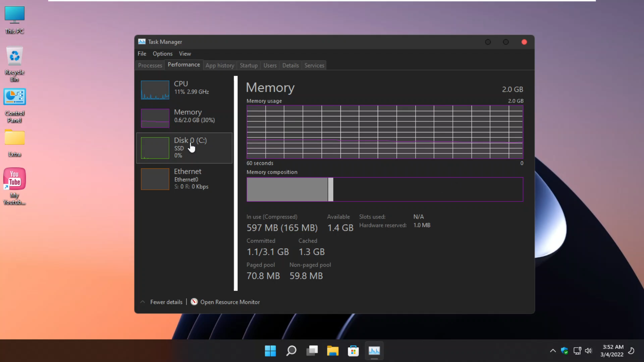
Task: Click the network tray icon
Action: 577,351
